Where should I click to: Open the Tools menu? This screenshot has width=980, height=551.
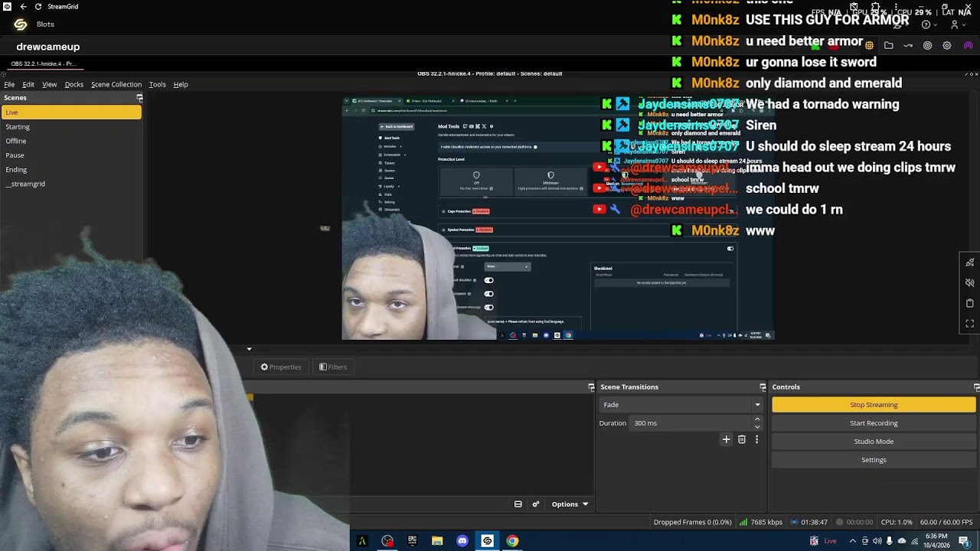pos(157,84)
